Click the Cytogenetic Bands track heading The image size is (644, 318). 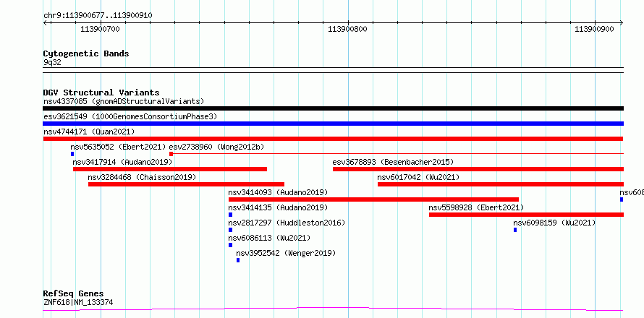click(x=86, y=53)
